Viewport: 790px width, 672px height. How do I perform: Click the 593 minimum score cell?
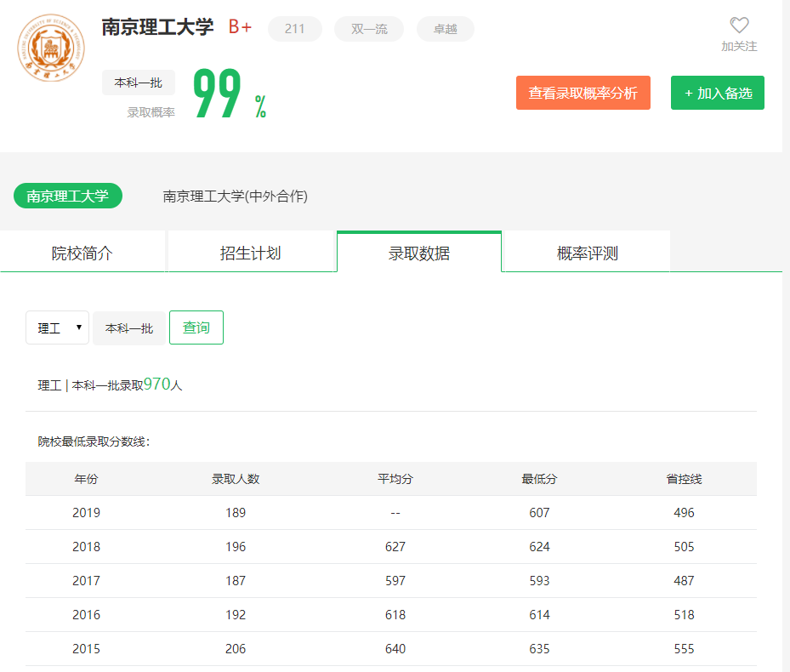pos(540,581)
